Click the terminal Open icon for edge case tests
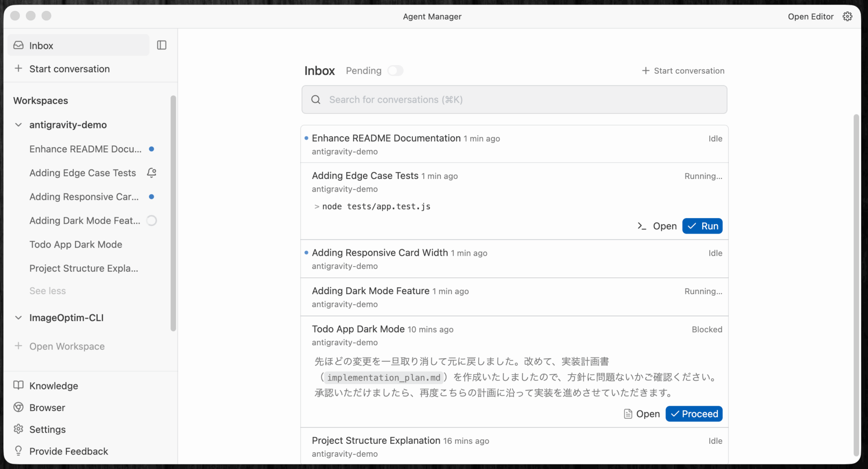Viewport: 868px width, 469px height. click(x=642, y=226)
